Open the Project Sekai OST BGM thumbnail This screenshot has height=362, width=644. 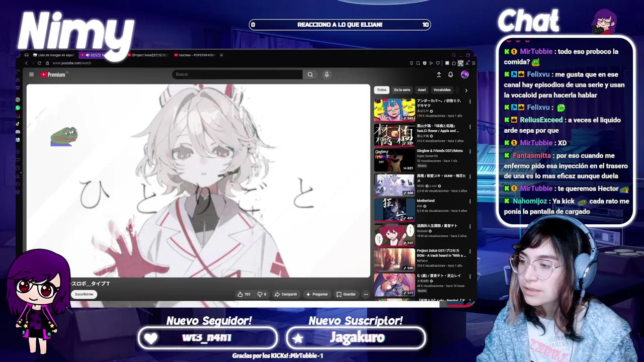(394, 260)
